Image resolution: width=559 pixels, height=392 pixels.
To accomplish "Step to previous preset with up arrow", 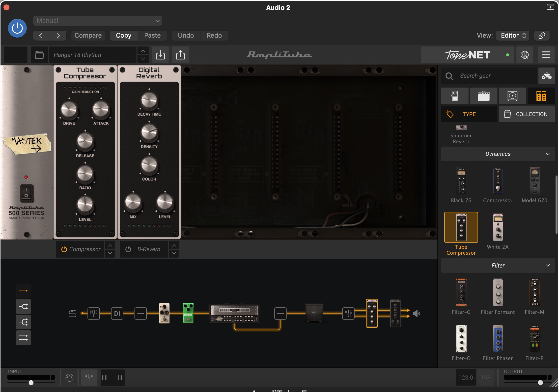I will point(143,51).
